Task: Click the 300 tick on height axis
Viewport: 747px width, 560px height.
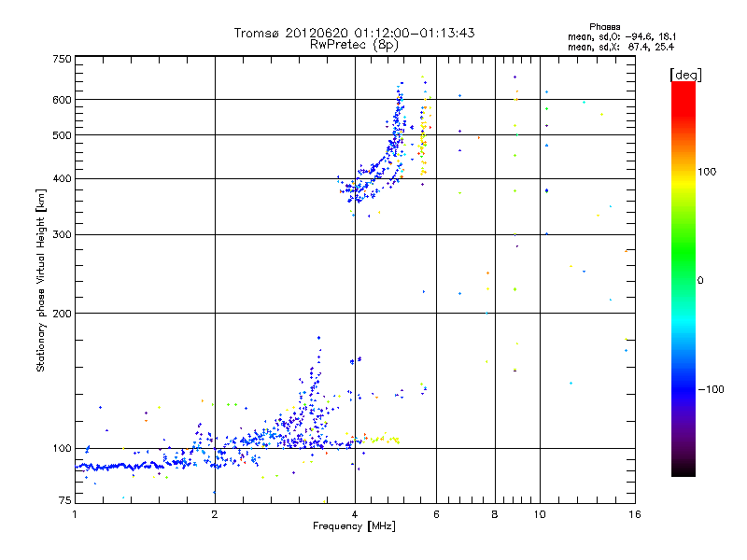Action: [62, 234]
